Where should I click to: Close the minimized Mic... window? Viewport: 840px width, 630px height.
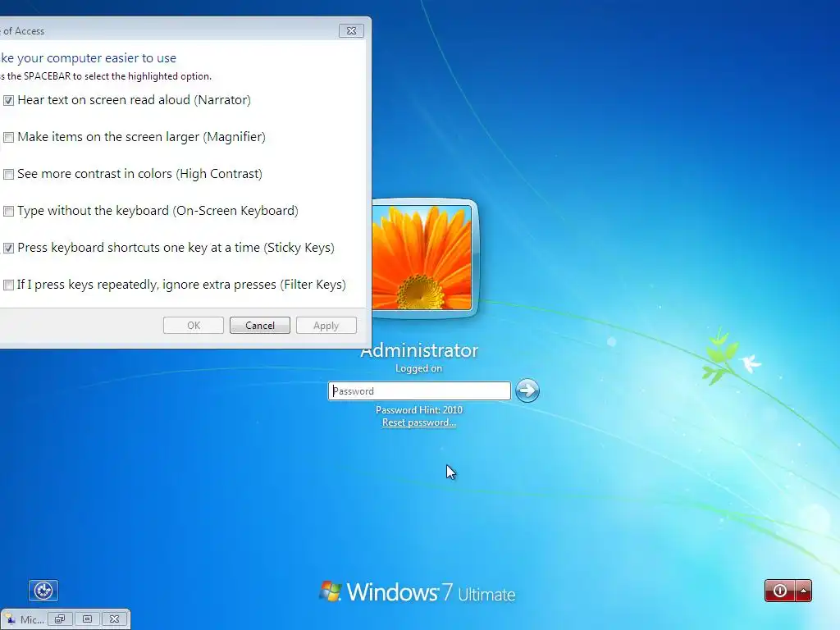pos(114,619)
